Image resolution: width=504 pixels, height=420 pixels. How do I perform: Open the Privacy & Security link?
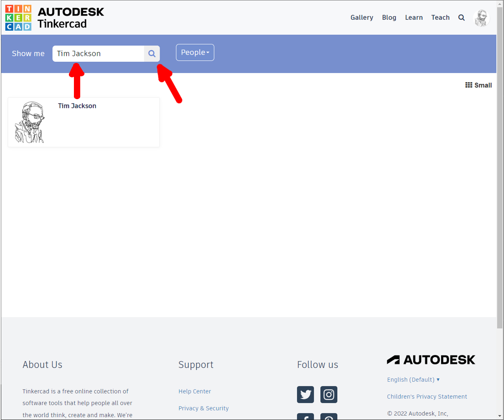[x=204, y=408]
